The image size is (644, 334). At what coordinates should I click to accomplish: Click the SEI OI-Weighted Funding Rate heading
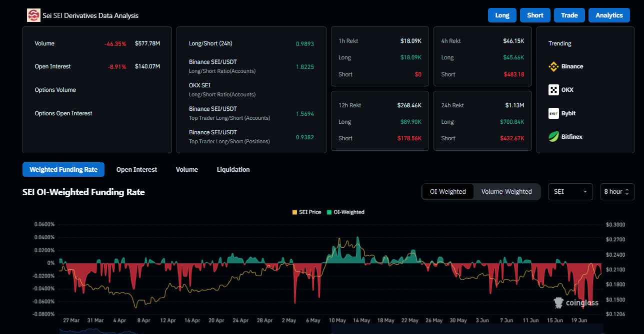[83, 192]
